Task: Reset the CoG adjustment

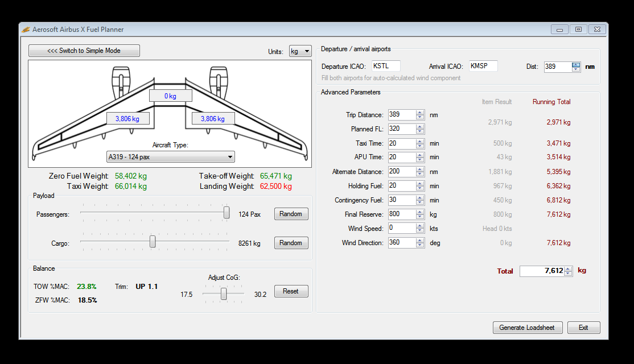Action: (x=291, y=291)
